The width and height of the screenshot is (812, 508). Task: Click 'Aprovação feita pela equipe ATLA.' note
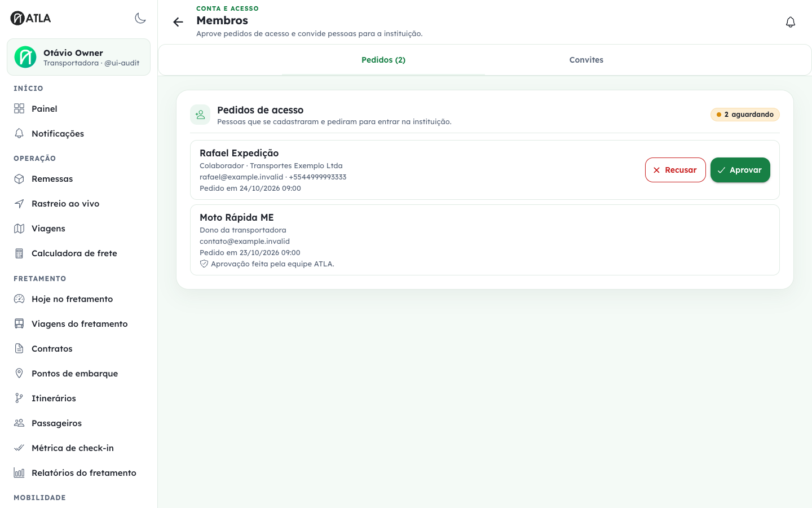pyautogui.click(x=272, y=264)
